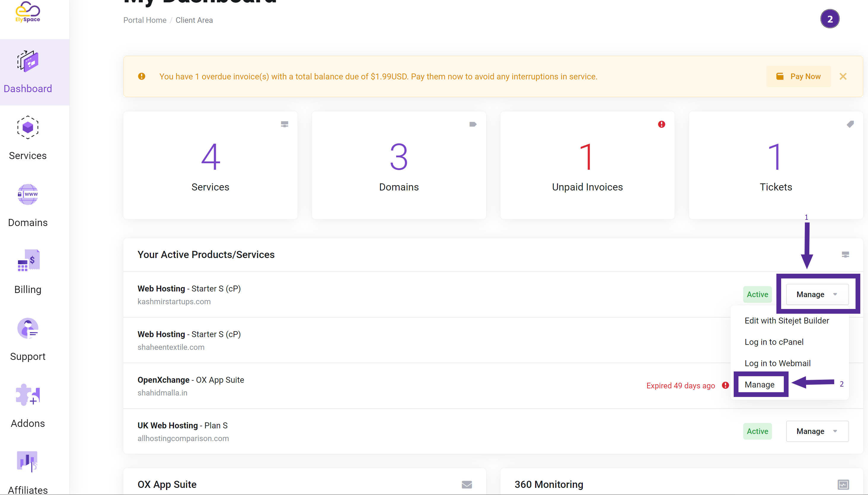Click the notification badge showing 2

(830, 19)
